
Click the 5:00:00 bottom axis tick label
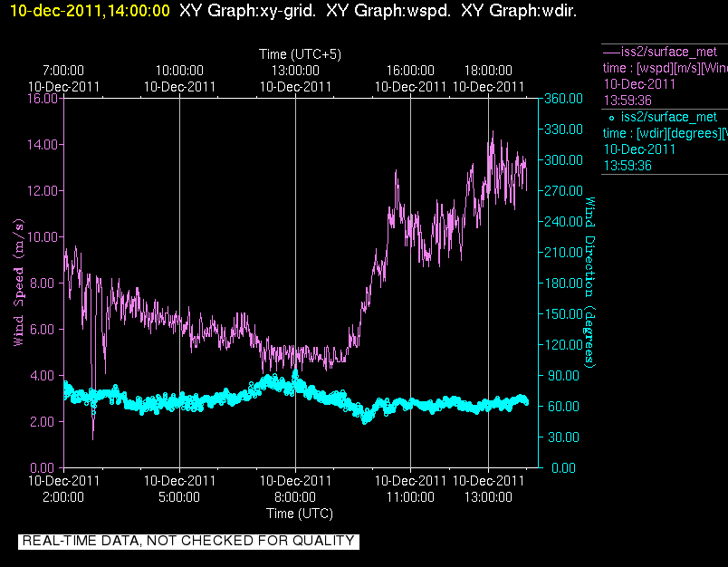coord(179,497)
